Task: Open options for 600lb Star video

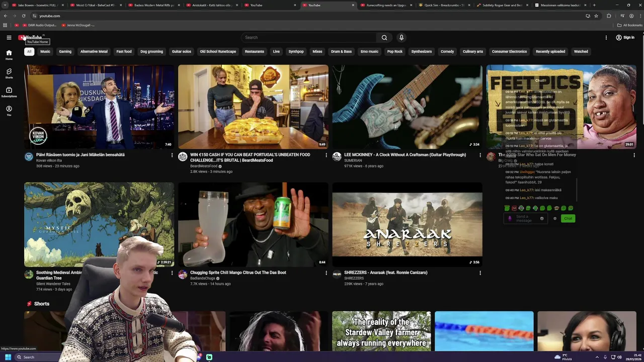Action: click(x=634, y=155)
